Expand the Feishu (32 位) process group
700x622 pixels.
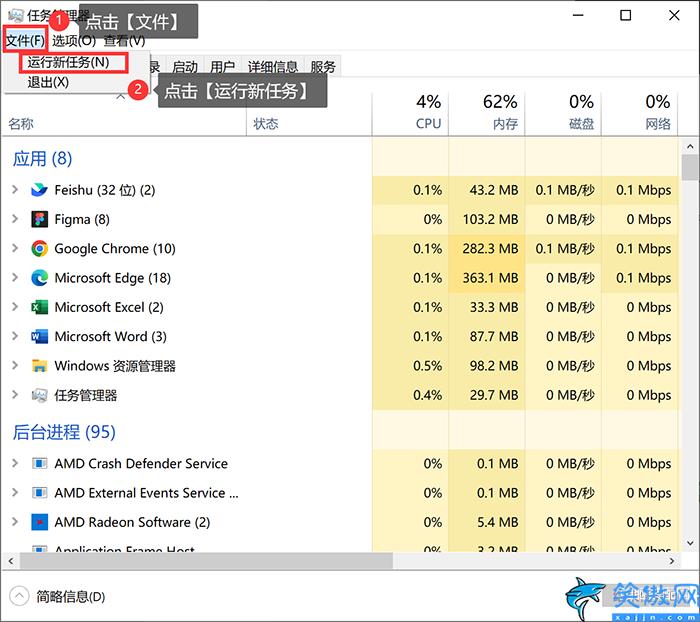point(15,190)
